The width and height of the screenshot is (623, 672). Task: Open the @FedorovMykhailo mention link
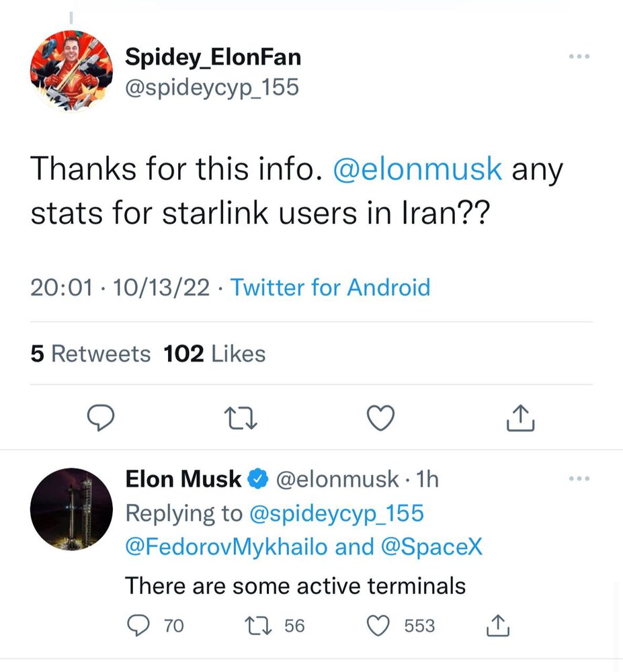tap(226, 547)
